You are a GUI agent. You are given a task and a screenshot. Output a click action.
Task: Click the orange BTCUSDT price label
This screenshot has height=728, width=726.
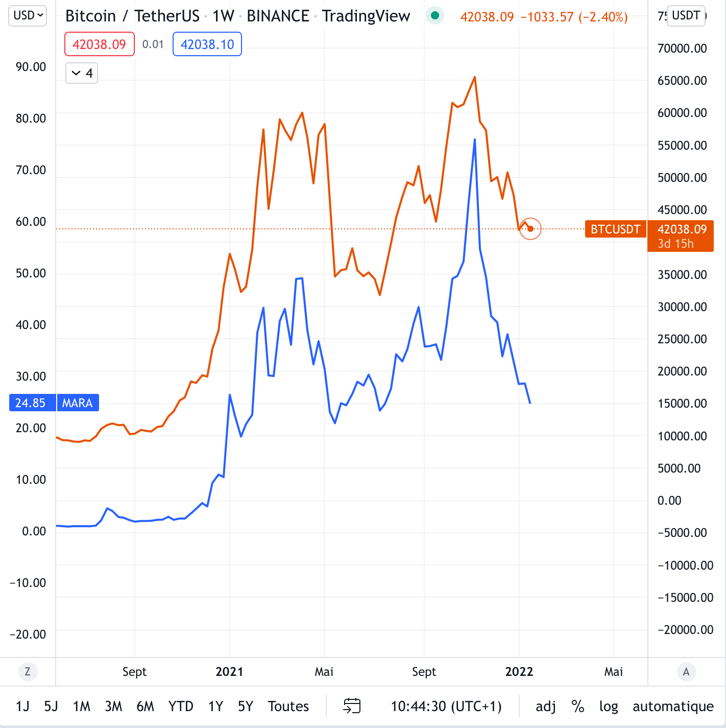coord(615,229)
